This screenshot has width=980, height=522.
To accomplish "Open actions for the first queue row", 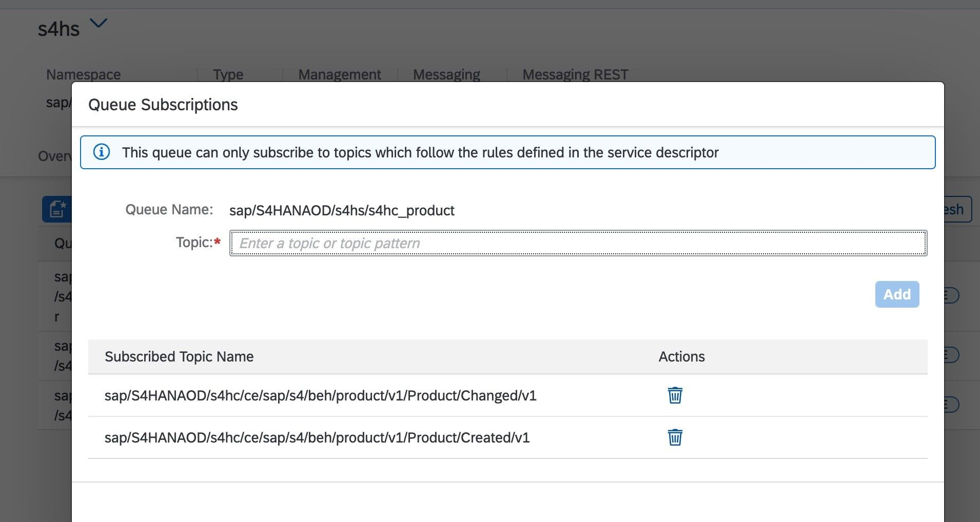I will pyautogui.click(x=952, y=295).
